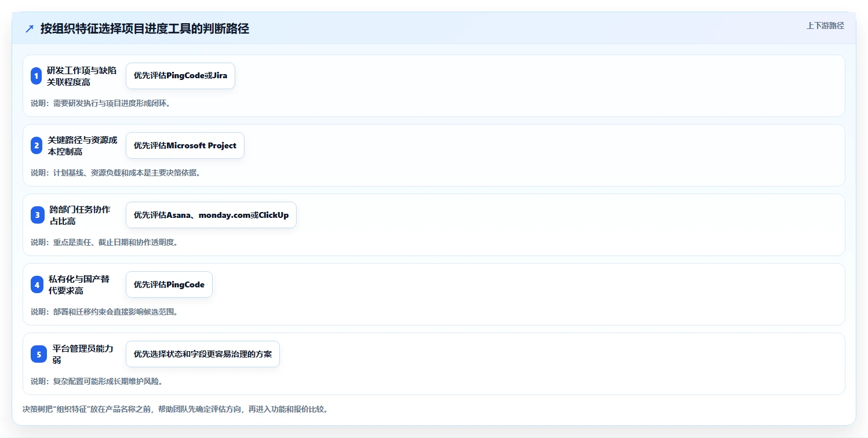Viewport: 868px width, 438px height.
Task: Click the step number 5 badge
Action: tap(39, 354)
